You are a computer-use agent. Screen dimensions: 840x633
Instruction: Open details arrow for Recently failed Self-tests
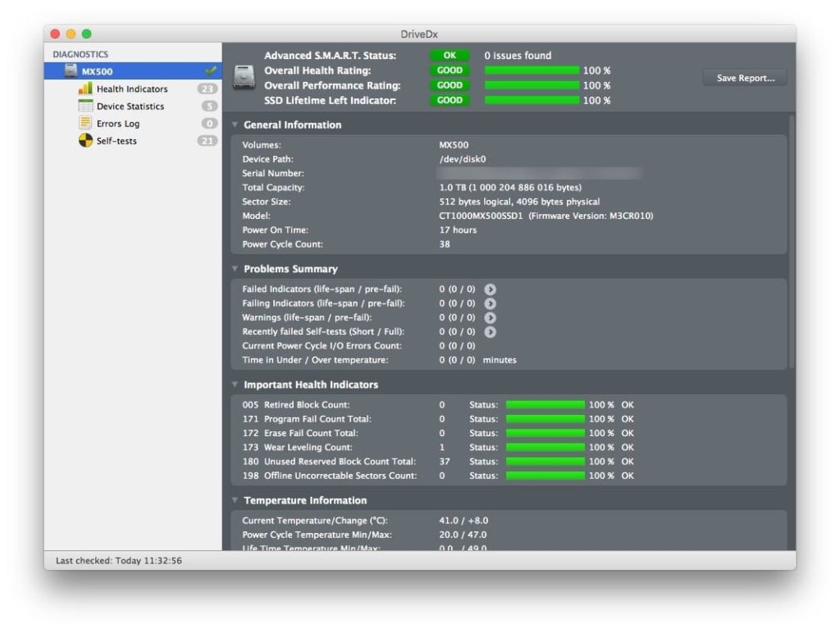coord(491,332)
